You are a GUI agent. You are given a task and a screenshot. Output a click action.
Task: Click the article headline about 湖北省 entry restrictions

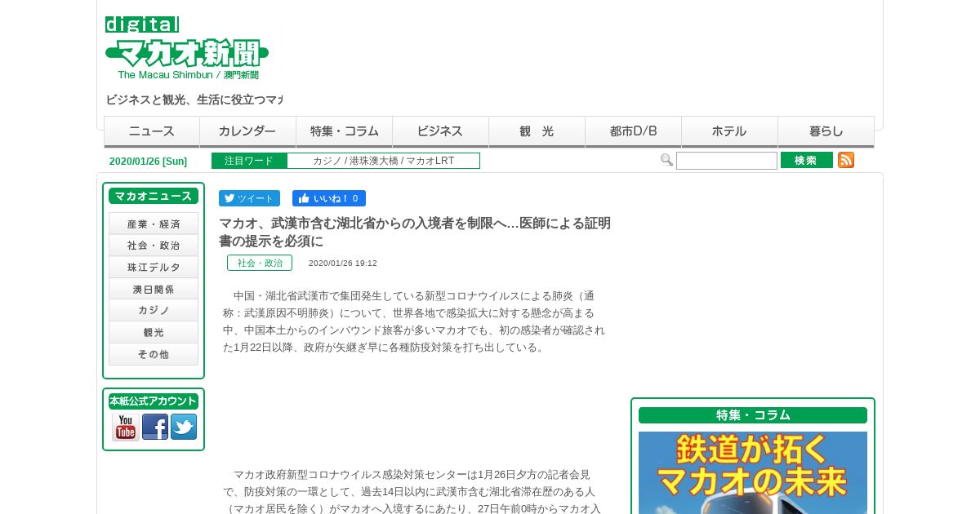click(415, 232)
